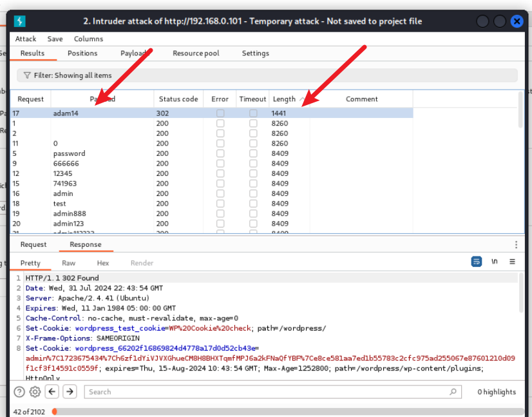Viewport: 532px width, 417px height.
Task: Select the row with payload test
Action: pyautogui.click(x=212, y=204)
